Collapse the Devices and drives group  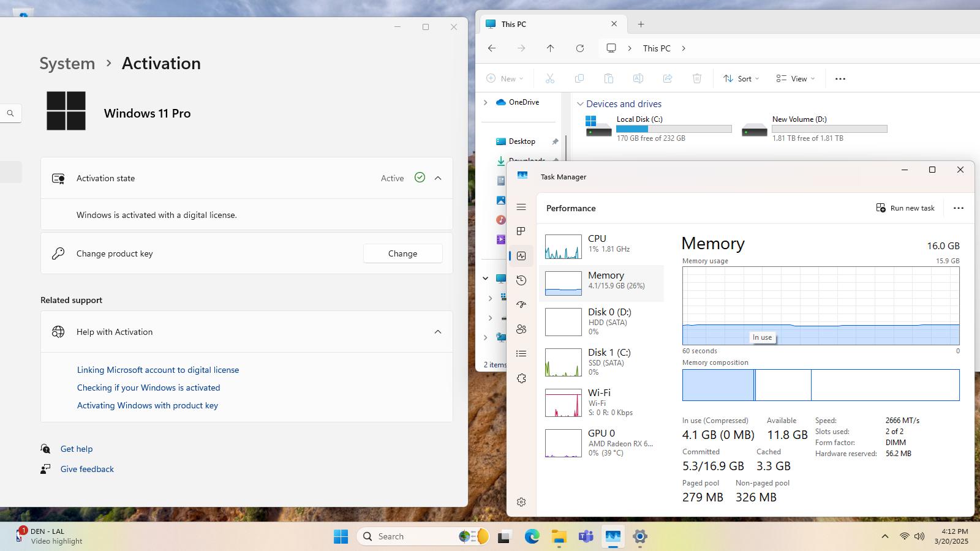click(x=580, y=104)
